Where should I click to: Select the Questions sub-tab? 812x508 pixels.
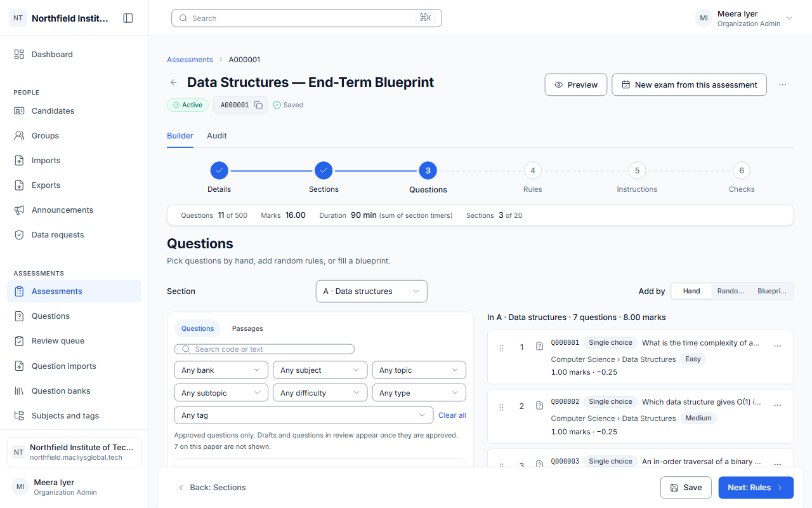point(198,328)
